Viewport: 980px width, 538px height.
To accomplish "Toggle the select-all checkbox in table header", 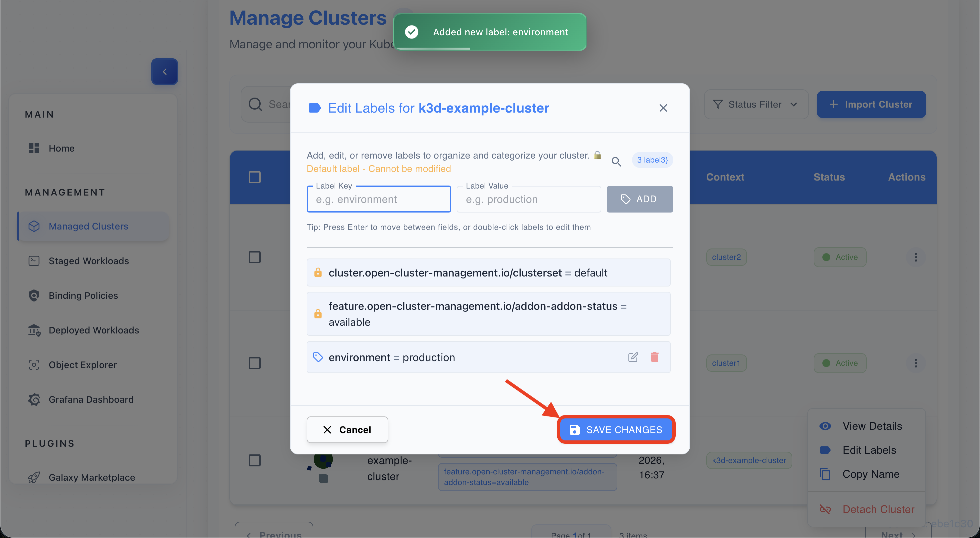I will point(255,177).
